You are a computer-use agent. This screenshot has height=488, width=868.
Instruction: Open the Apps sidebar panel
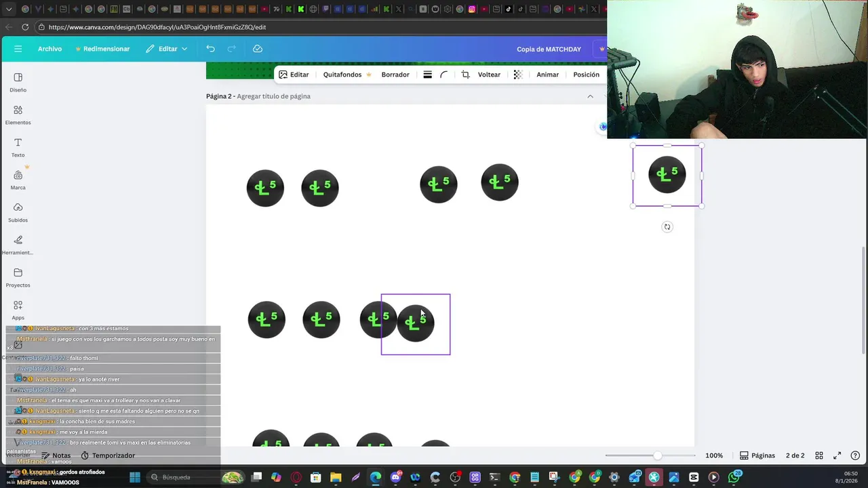point(18,310)
